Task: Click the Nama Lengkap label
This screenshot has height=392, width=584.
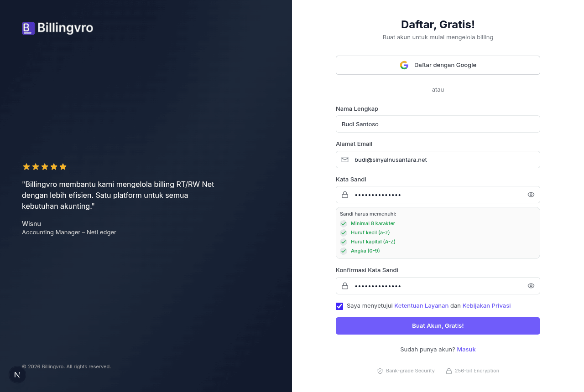Action: [357, 109]
